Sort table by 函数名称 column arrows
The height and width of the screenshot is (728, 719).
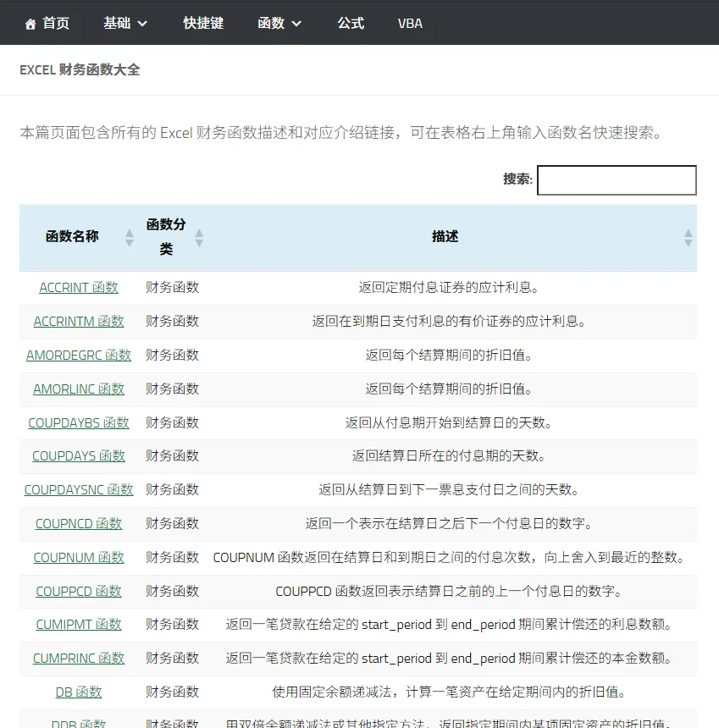click(130, 238)
